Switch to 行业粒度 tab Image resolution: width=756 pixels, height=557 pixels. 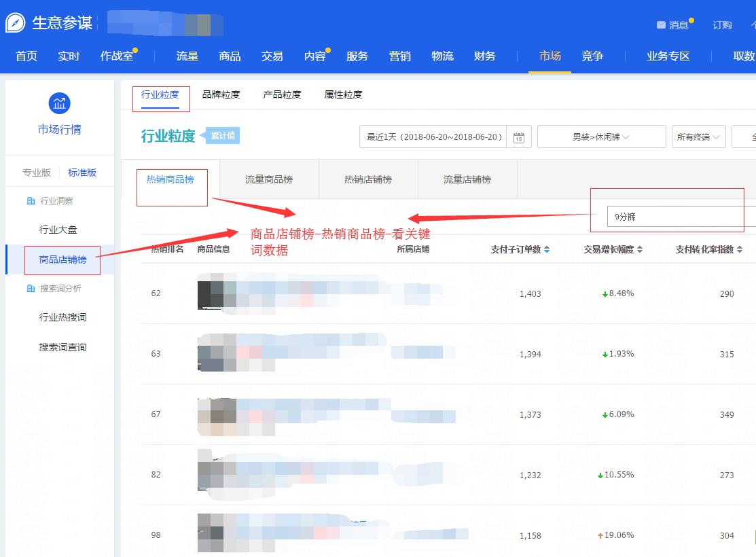tap(160, 94)
